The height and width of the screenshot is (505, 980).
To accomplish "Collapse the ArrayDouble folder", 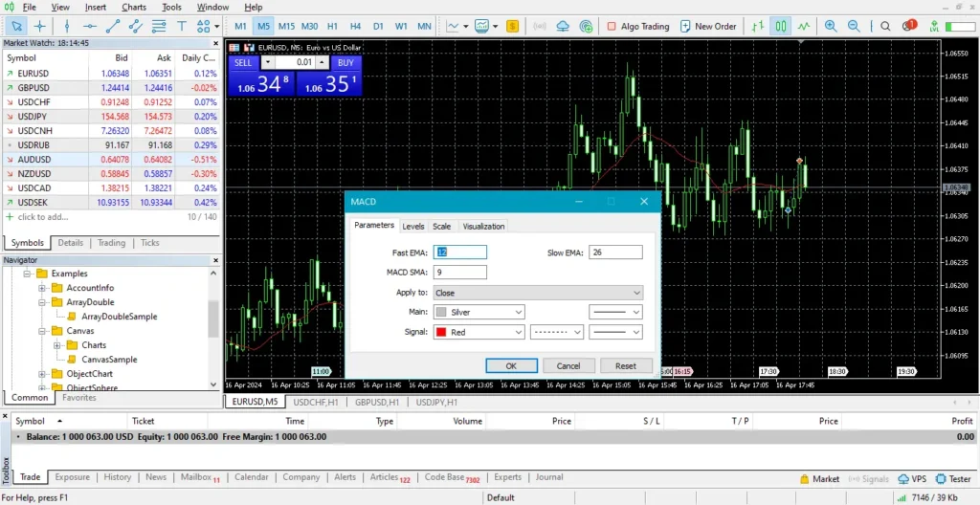I will pos(42,302).
